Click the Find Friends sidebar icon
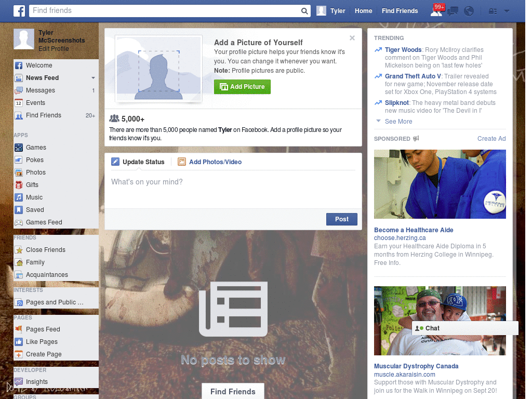This screenshot has height=399, width=532. pyautogui.click(x=19, y=115)
